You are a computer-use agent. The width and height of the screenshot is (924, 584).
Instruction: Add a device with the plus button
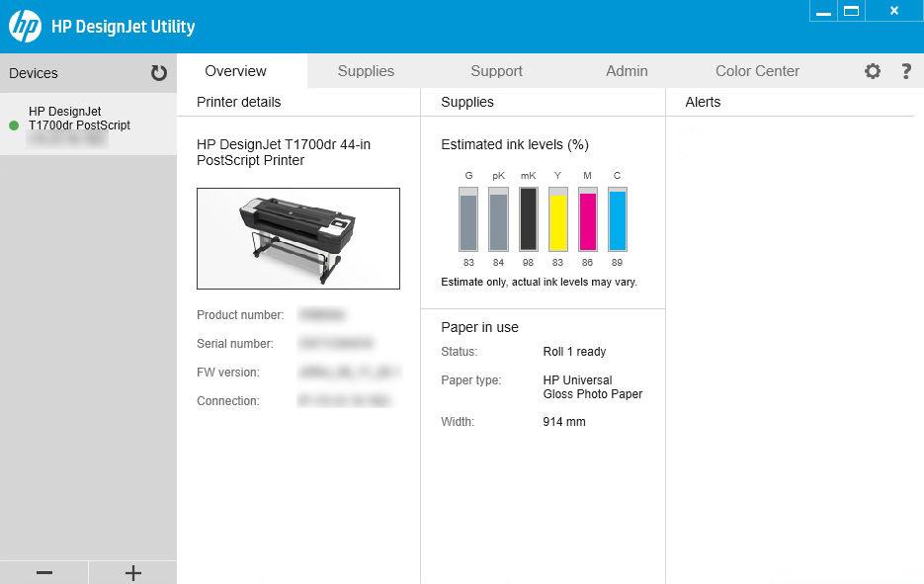(133, 572)
